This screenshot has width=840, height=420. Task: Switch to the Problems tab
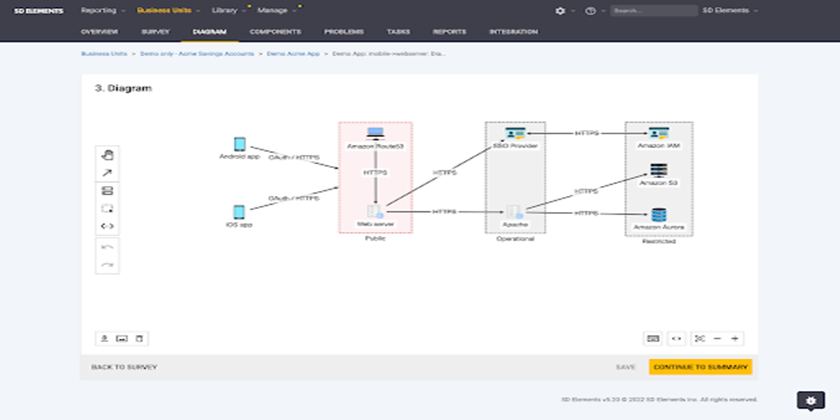point(344,32)
